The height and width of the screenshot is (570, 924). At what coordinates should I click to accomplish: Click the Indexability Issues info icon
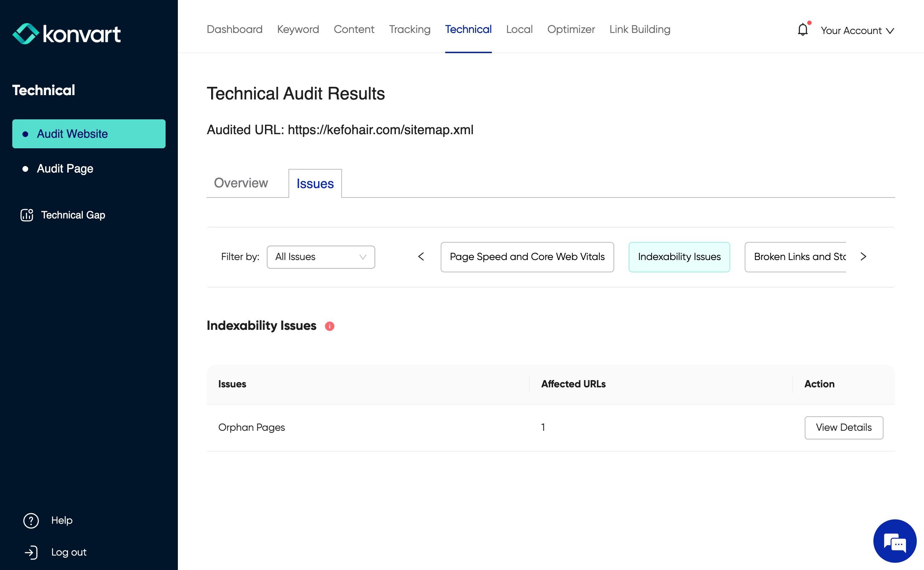pyautogui.click(x=329, y=326)
